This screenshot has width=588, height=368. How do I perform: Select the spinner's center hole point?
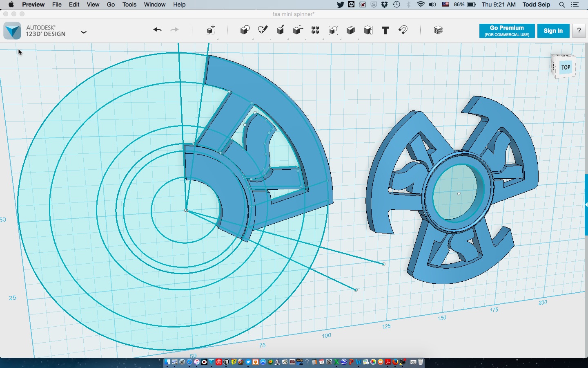tap(459, 193)
